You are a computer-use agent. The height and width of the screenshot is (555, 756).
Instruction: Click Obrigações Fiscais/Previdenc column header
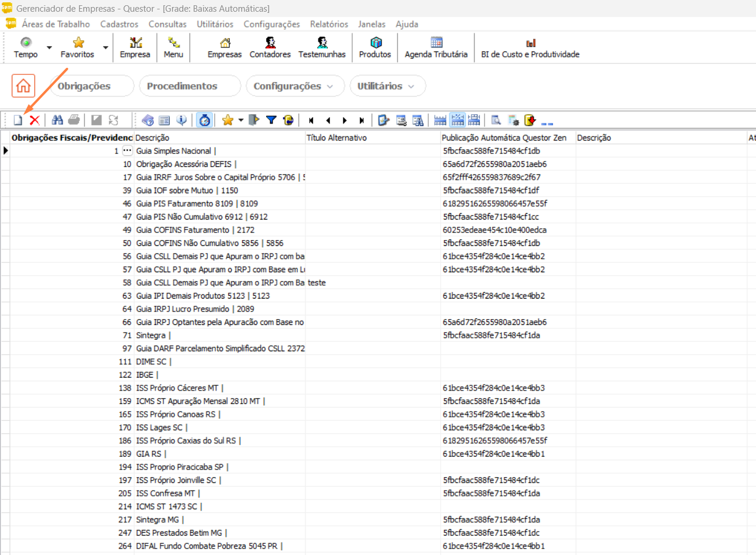coord(71,138)
